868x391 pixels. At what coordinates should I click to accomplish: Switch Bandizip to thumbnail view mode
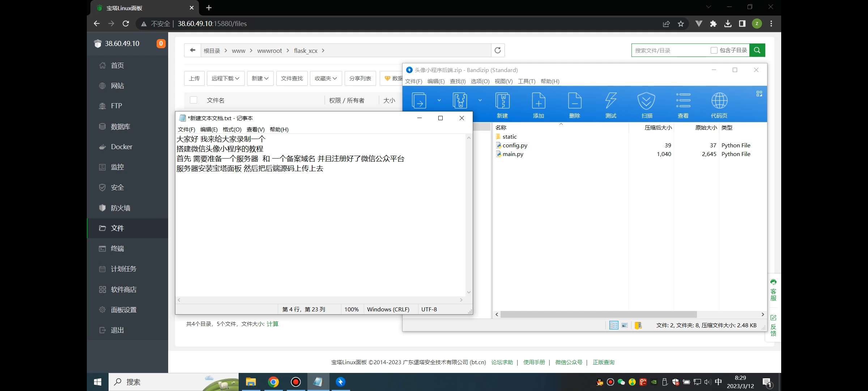point(625,325)
